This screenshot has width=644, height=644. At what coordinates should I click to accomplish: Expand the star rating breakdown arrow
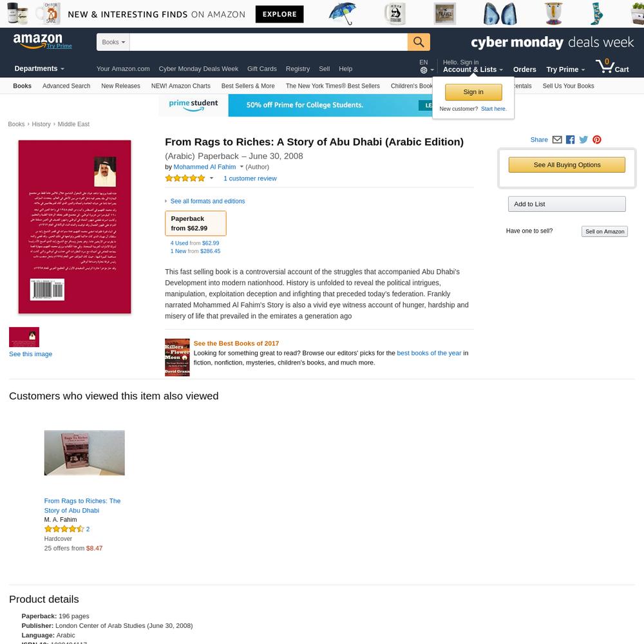[211, 178]
